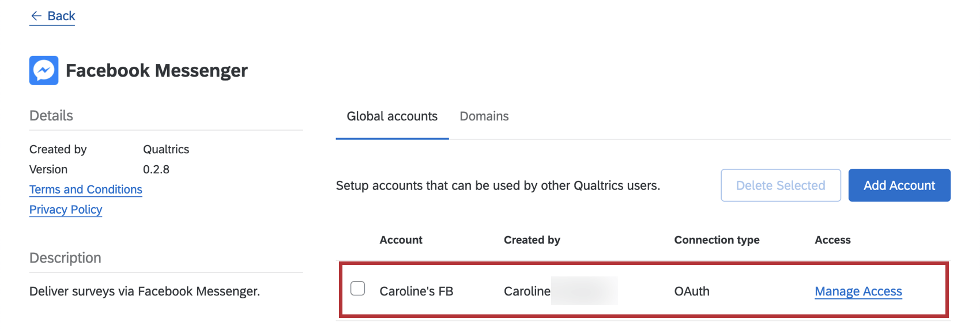Click the Facebook Messenger page title
Image resolution: width=980 pixels, height=334 pixels.
157,70
